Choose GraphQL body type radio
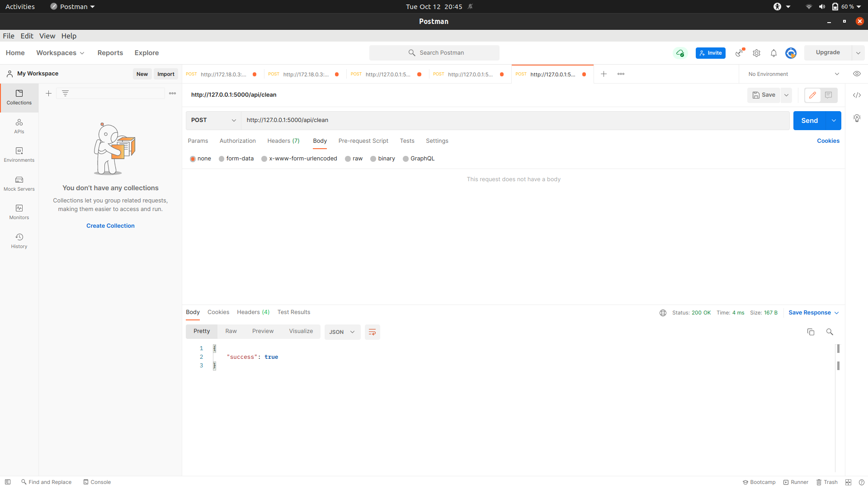This screenshot has width=868, height=488. (406, 159)
